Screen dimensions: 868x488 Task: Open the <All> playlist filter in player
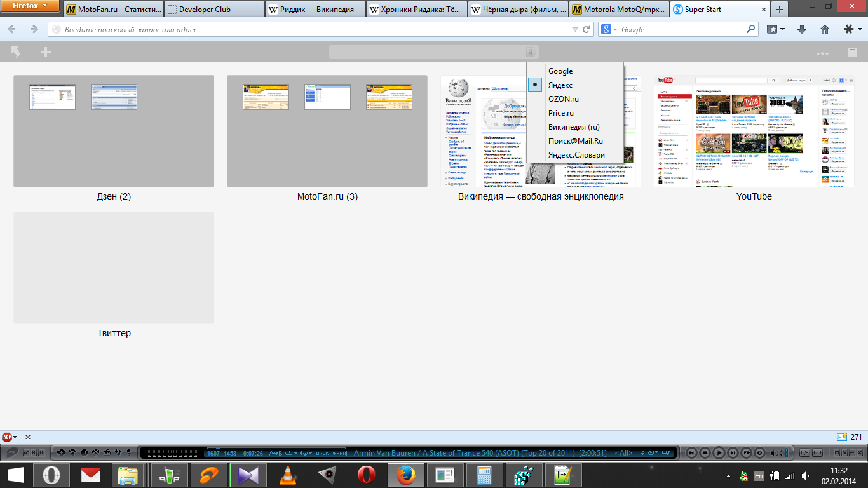[x=625, y=453]
